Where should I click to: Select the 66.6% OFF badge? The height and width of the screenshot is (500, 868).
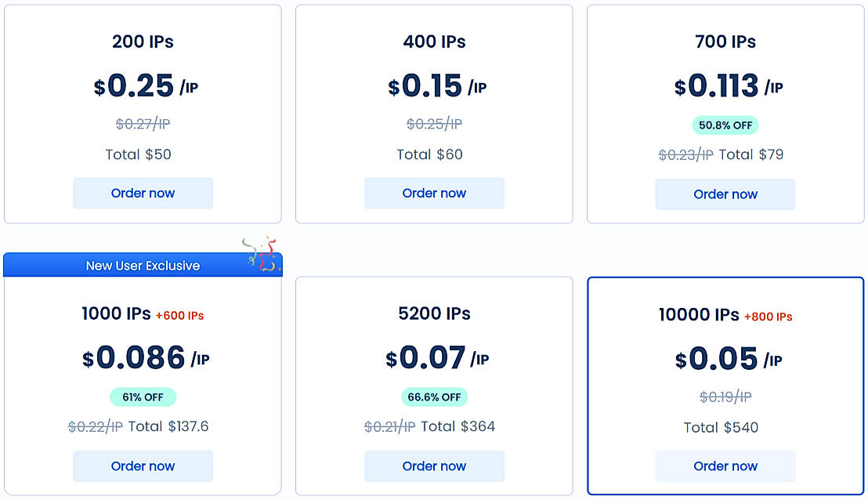coord(434,397)
